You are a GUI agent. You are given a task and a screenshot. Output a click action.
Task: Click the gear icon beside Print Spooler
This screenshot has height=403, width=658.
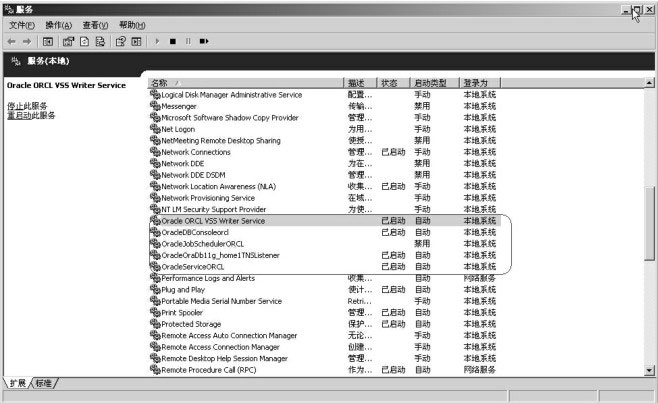pyautogui.click(x=155, y=312)
